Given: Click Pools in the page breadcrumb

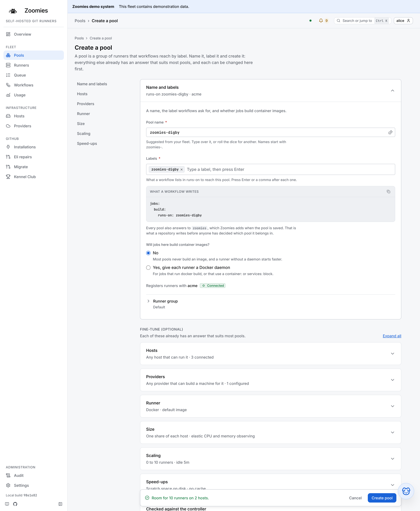Looking at the screenshot, I should point(79,38).
